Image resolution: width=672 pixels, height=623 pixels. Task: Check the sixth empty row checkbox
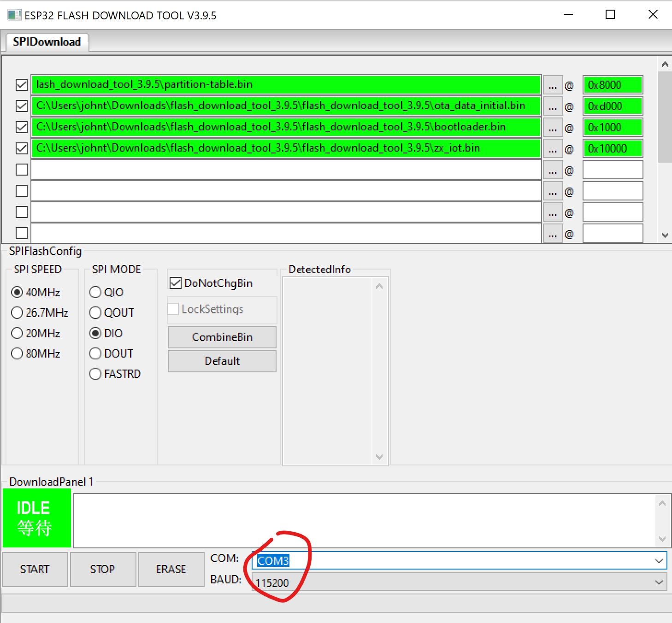22,191
